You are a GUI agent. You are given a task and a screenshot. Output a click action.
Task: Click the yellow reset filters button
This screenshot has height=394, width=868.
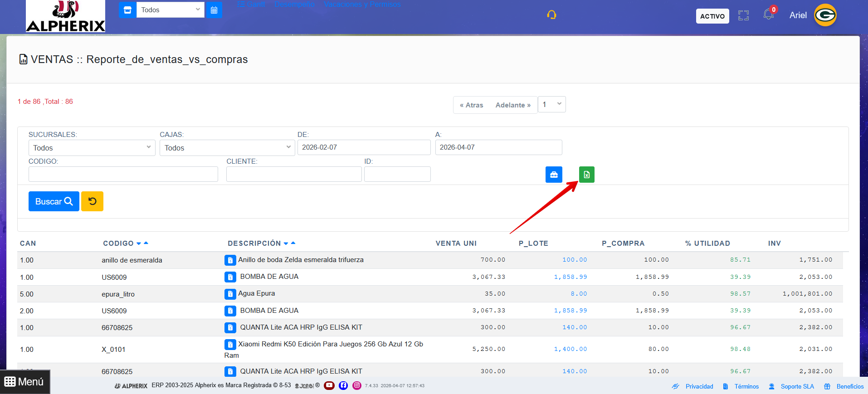[x=92, y=201]
